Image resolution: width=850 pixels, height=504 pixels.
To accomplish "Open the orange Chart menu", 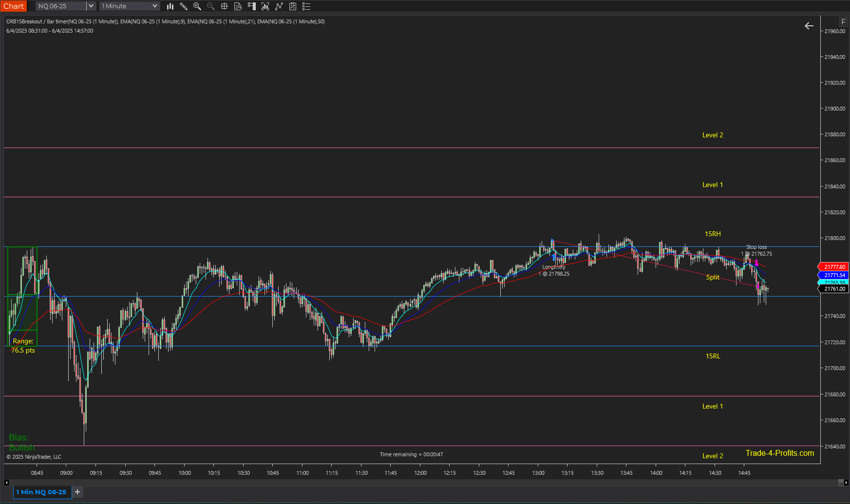I will point(14,6).
